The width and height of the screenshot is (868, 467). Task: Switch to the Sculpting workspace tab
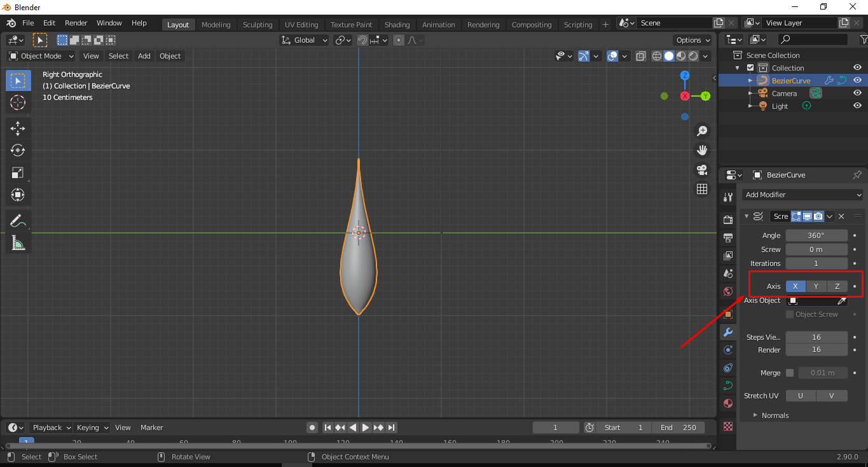(257, 24)
